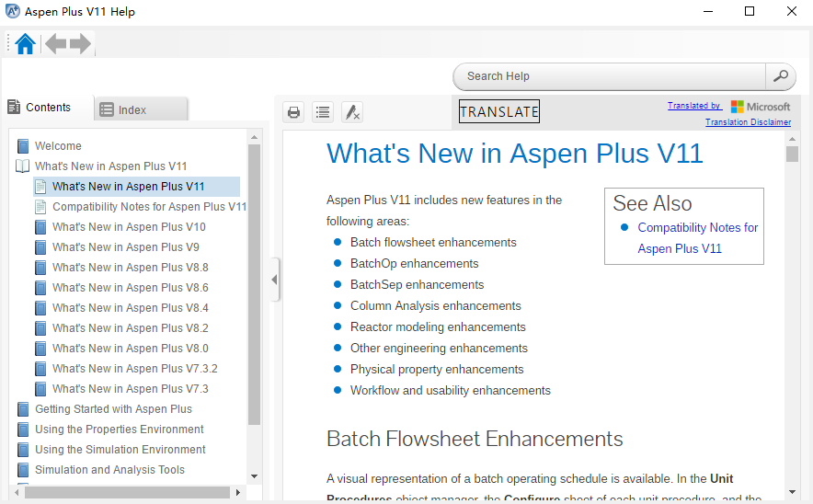Click book icon beside What's New V8.0
The width and height of the screenshot is (813, 504).
click(40, 349)
